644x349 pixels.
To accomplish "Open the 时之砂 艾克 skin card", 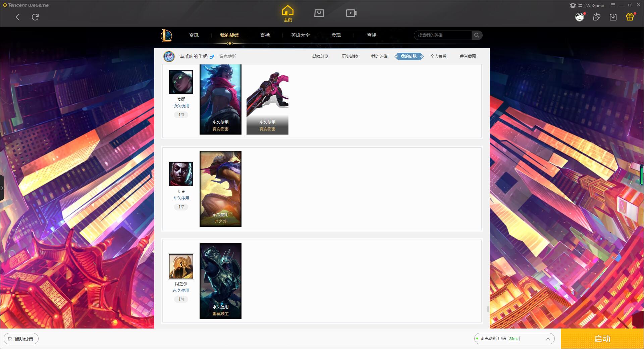I will [x=220, y=189].
